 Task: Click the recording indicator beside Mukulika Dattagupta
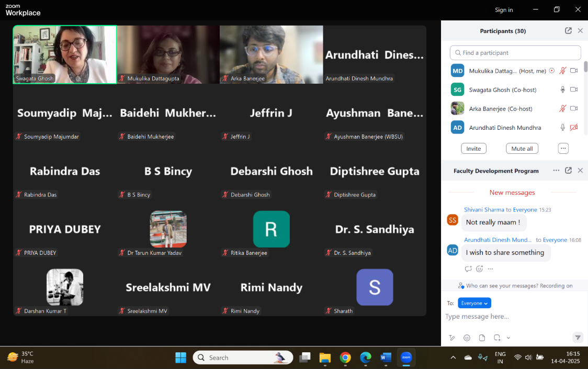[551, 71]
